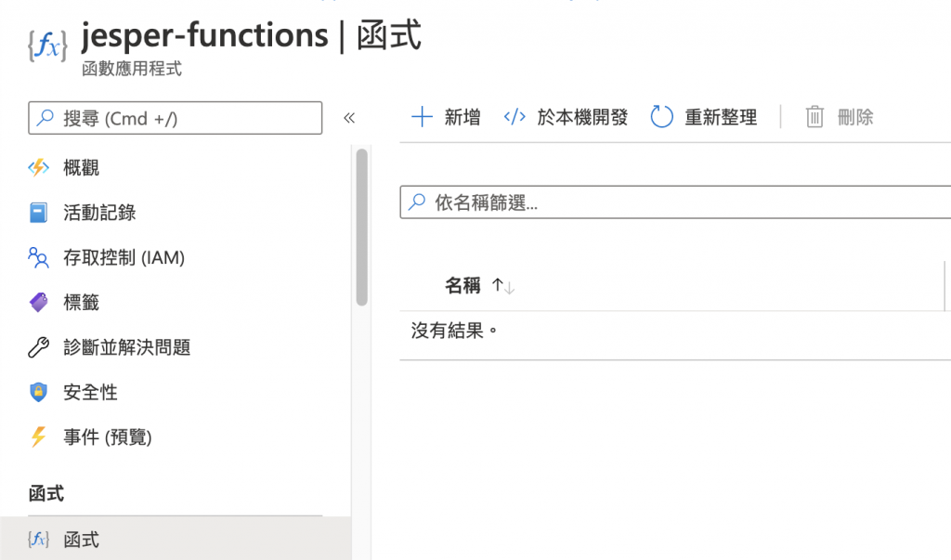
Task: Click the jesper-functions | 函式 page title
Action: pos(251,35)
